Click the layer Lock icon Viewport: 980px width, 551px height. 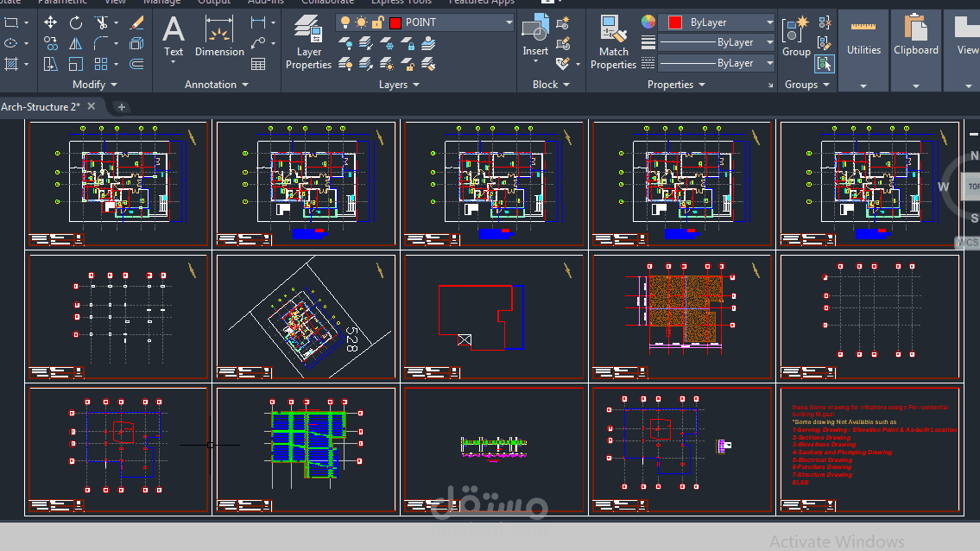408,43
